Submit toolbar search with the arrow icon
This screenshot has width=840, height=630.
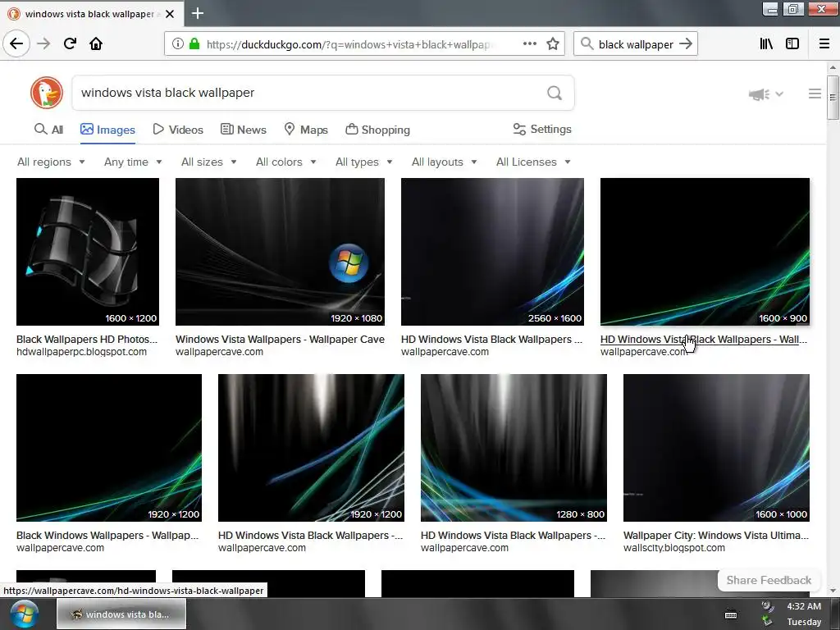point(686,44)
